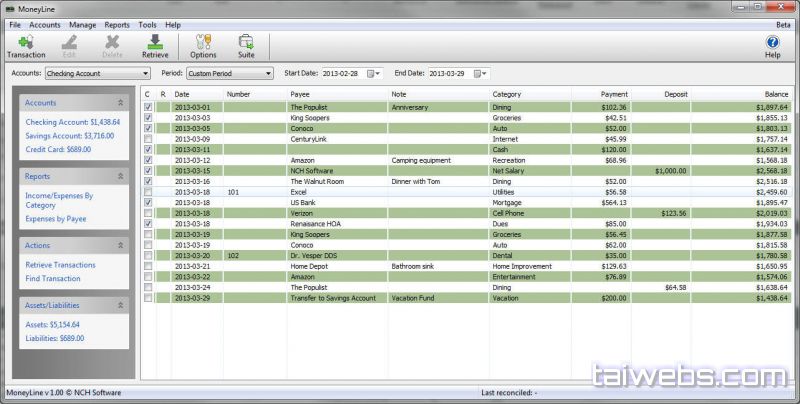This screenshot has width=800, height=404.
Task: Open the Accounts dropdown showing Checking Account
Action: 97,73
